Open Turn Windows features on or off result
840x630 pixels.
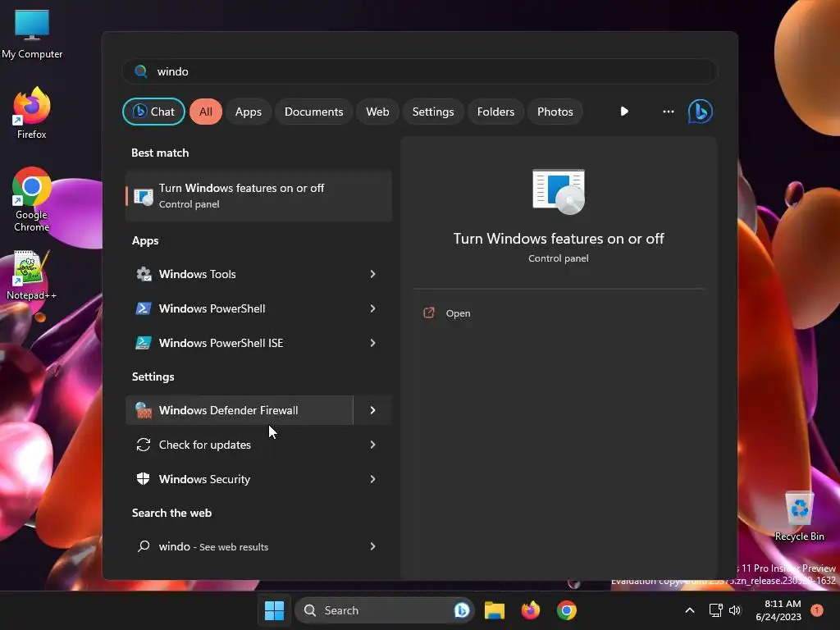tap(258, 196)
